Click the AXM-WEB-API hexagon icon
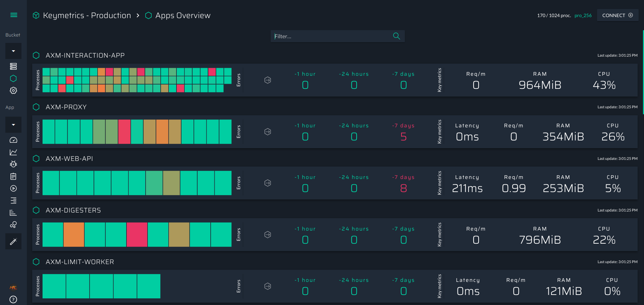The image size is (644, 305). (36, 159)
